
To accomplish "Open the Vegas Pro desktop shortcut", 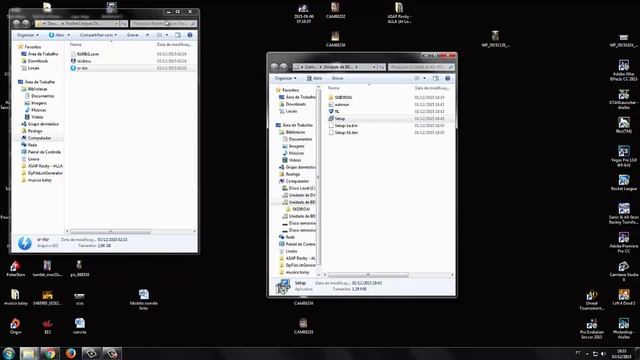I will click(x=623, y=156).
